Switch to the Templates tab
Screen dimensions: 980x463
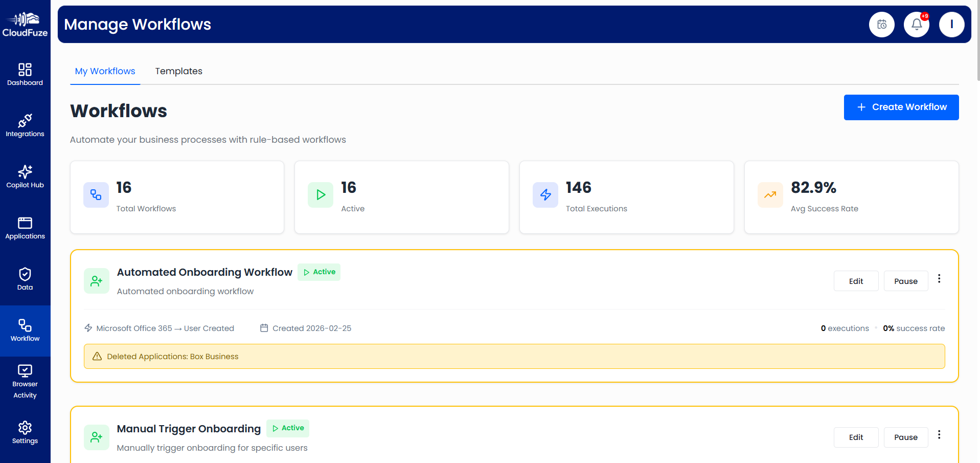178,71
